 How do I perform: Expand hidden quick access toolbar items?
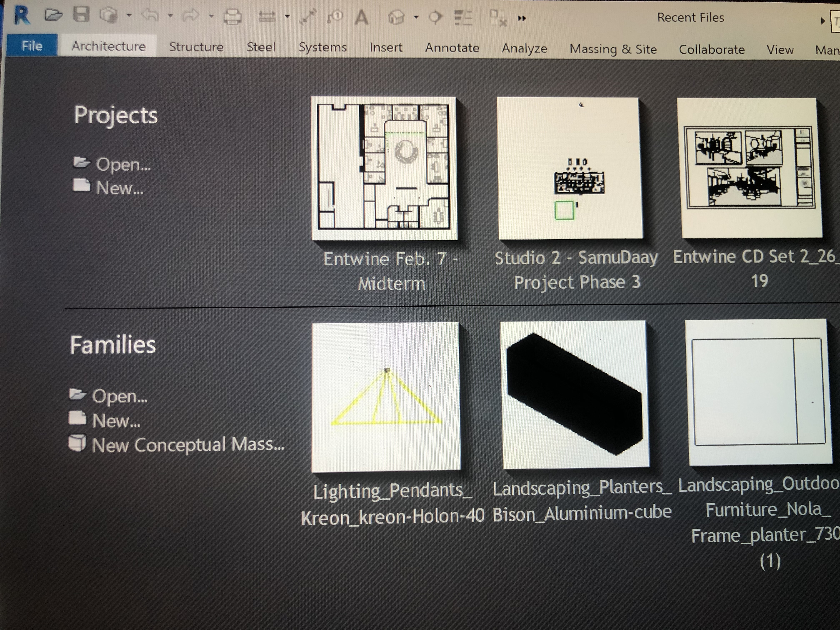click(x=522, y=18)
